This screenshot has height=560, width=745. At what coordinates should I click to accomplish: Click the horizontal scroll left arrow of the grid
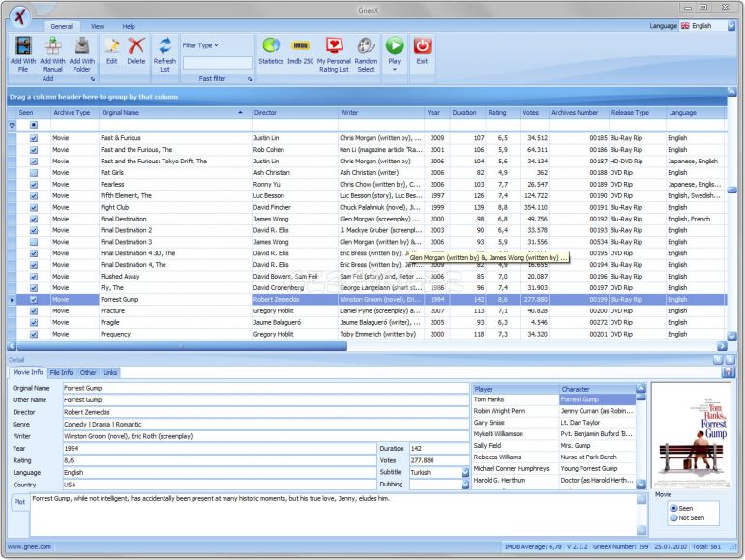click(x=13, y=346)
